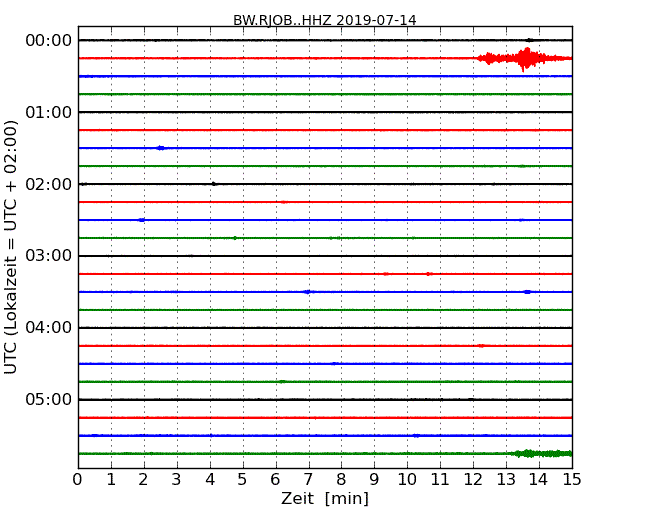Click the 00:00 time label

tap(49, 41)
